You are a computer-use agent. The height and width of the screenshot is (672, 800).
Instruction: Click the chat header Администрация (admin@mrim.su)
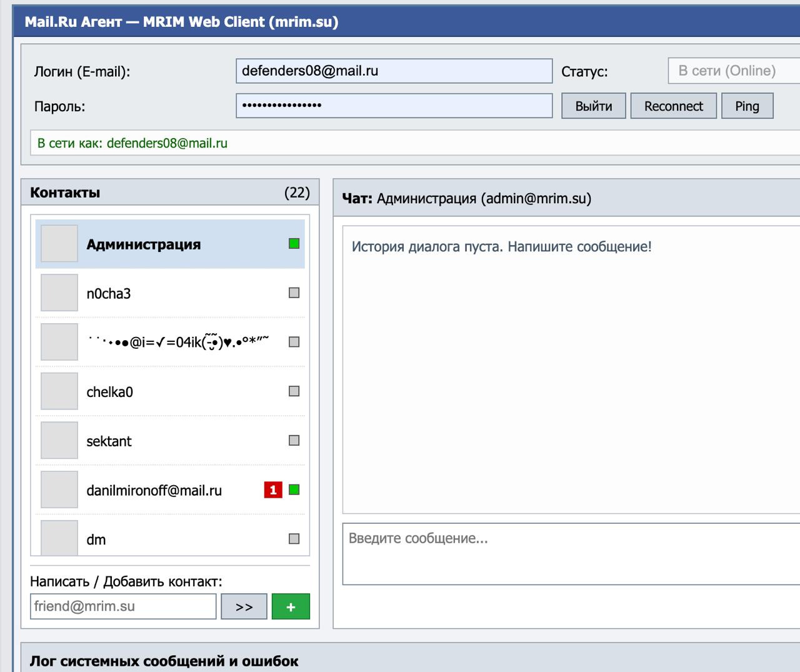(x=484, y=199)
